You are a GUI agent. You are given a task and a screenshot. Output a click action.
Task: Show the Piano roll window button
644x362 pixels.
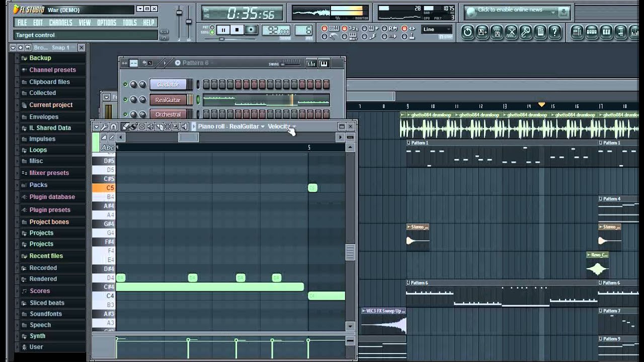(x=606, y=32)
